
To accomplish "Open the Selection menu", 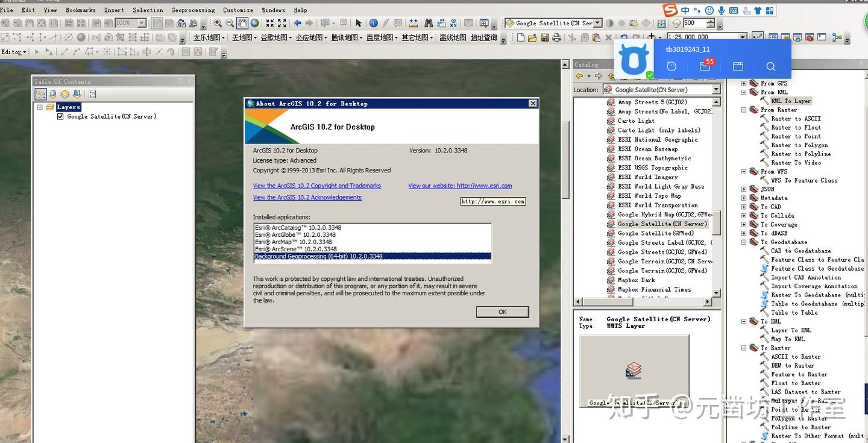I will tap(148, 10).
